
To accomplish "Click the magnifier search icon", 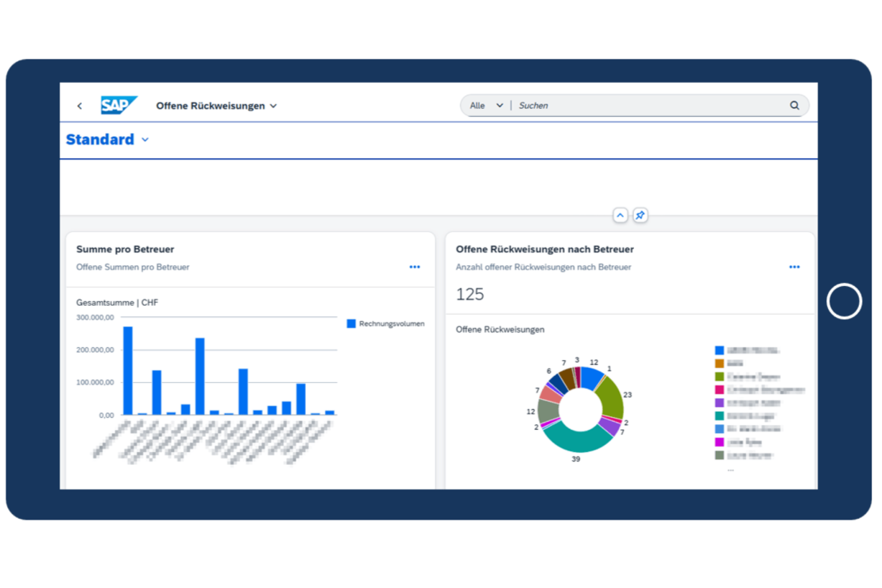I will coord(795,105).
